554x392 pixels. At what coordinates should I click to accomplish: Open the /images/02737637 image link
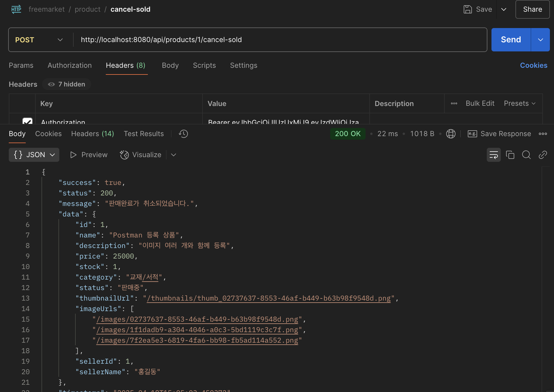pyautogui.click(x=197, y=319)
